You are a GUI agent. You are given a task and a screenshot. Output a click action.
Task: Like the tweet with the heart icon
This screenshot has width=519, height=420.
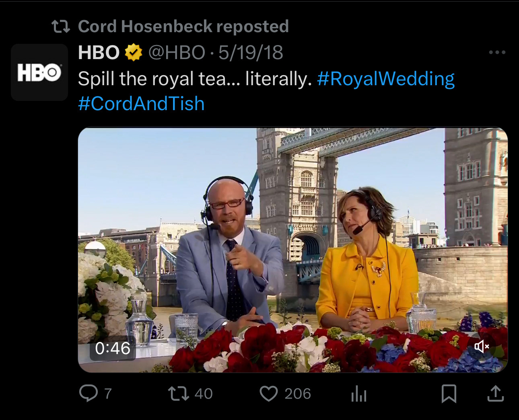click(268, 393)
